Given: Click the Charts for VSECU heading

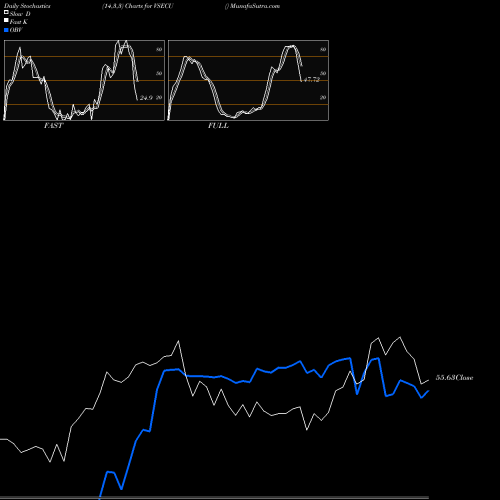Looking at the screenshot, I should (138, 6).
